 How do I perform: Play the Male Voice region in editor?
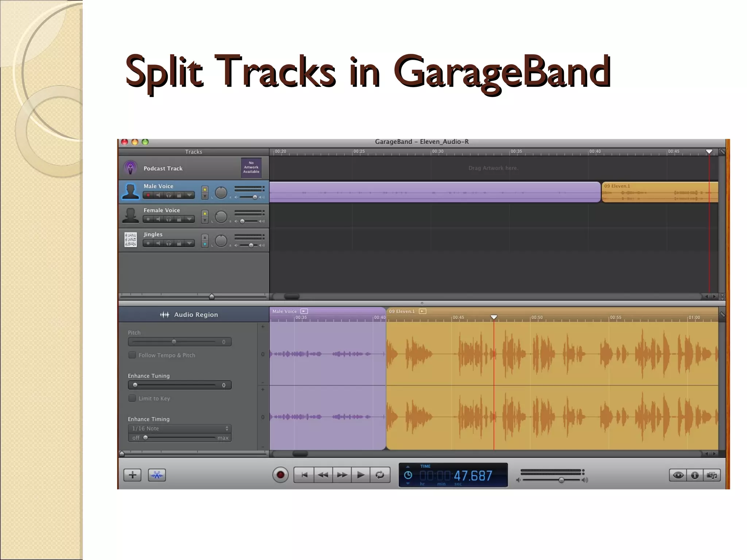point(304,311)
